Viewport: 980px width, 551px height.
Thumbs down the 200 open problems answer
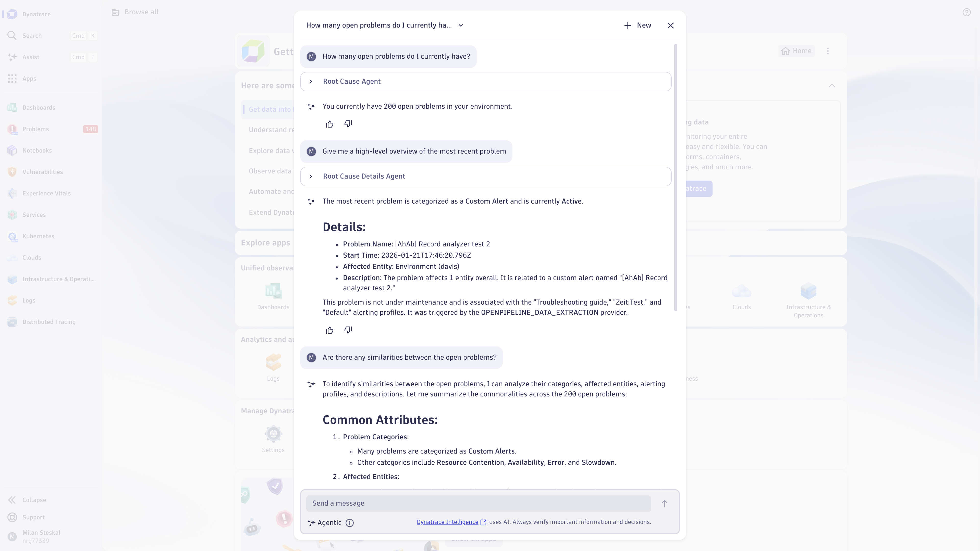point(348,124)
